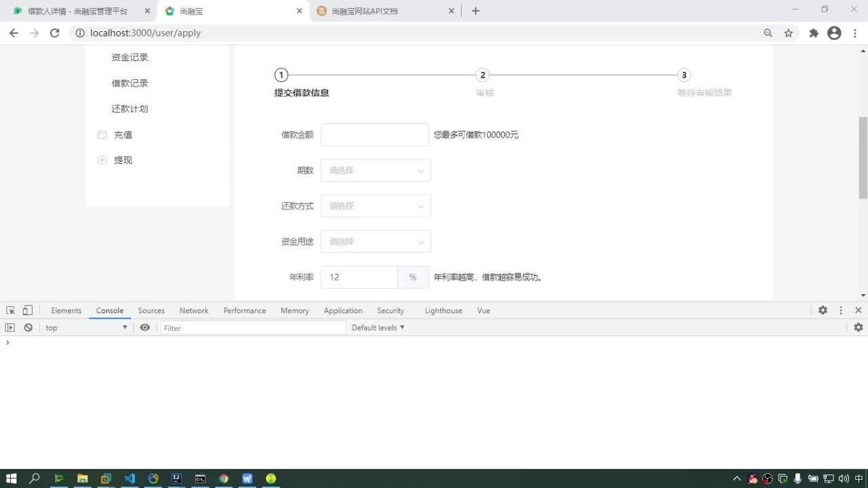Open Windows Start menu
868x488 pixels.
point(12,479)
